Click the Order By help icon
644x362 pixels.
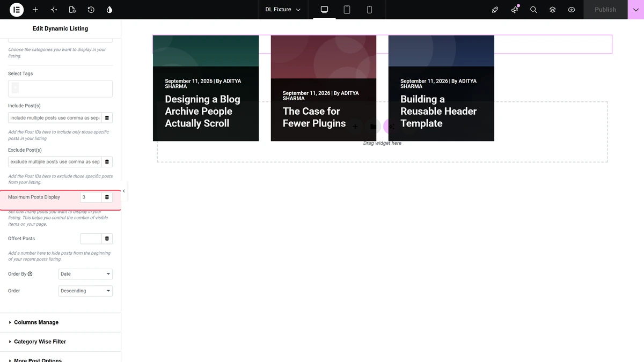coord(30,274)
